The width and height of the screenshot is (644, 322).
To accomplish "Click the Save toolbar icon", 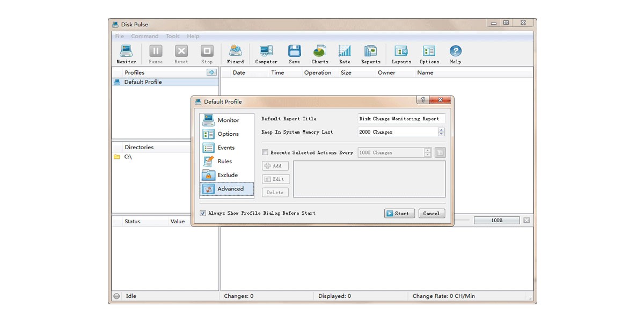I will (x=294, y=54).
